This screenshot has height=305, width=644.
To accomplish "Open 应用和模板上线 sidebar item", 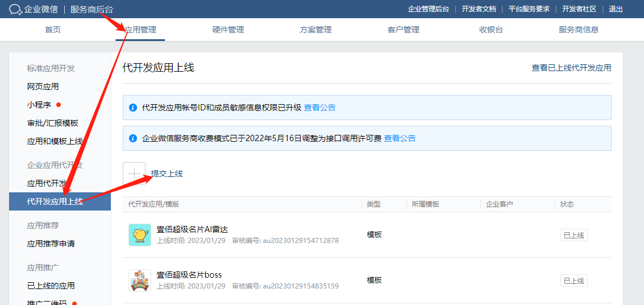I will pos(55,141).
